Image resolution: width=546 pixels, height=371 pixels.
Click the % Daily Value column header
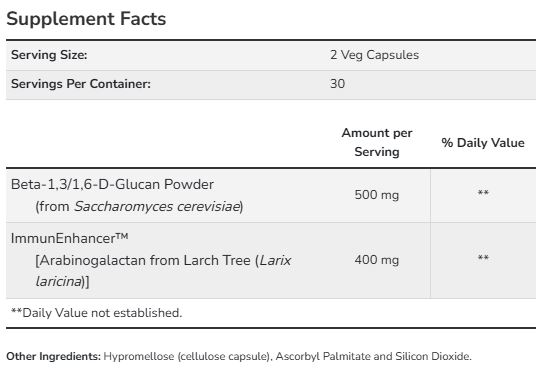(x=483, y=143)
